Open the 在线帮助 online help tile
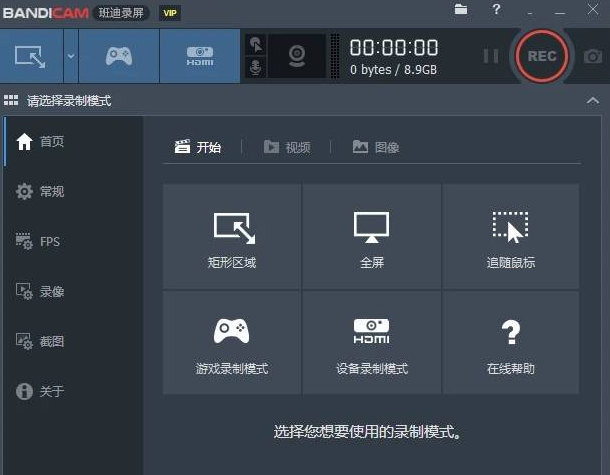The image size is (610, 475). coord(510,342)
